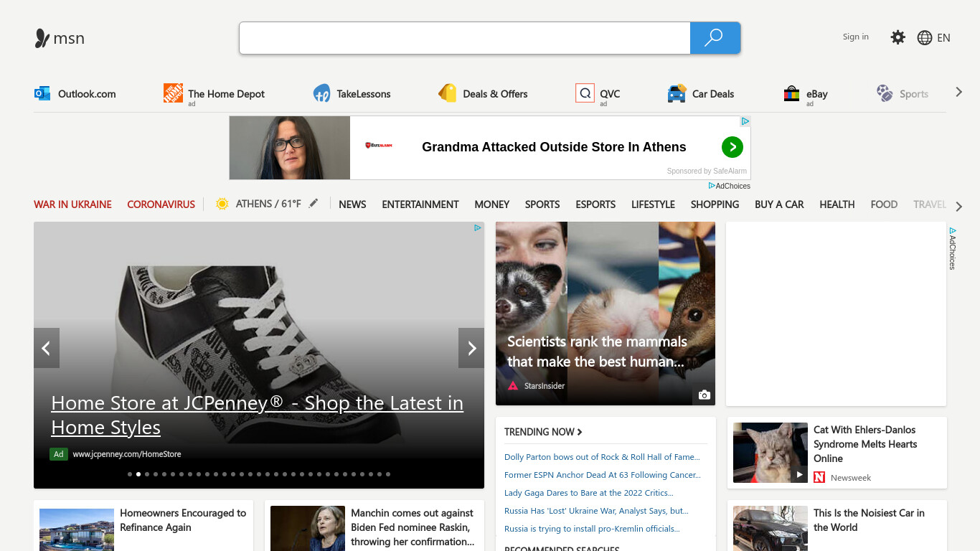Image resolution: width=980 pixels, height=551 pixels.
Task: Click the Athens 61°F weather text
Action: tap(268, 204)
